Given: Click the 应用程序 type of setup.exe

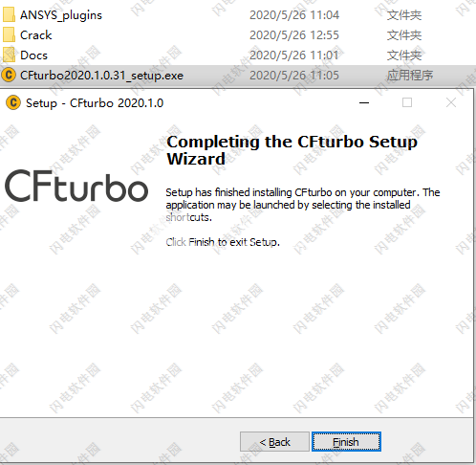Looking at the screenshot, I should [x=410, y=76].
